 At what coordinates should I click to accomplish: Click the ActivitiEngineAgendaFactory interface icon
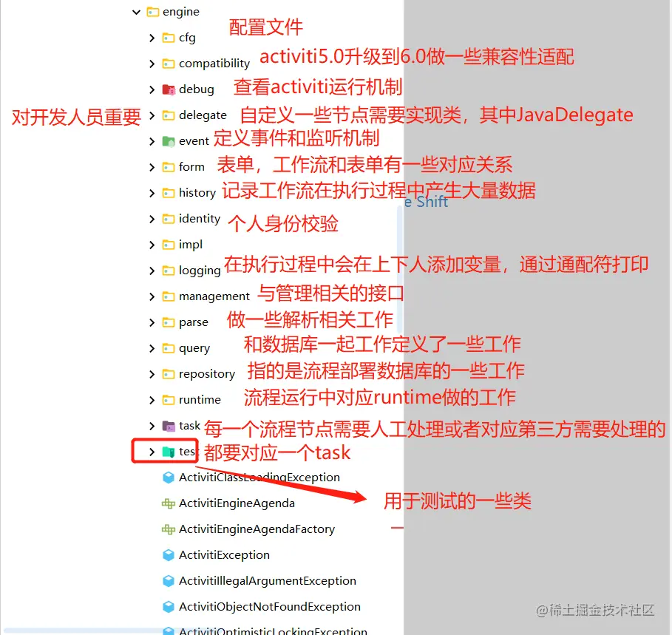169,529
